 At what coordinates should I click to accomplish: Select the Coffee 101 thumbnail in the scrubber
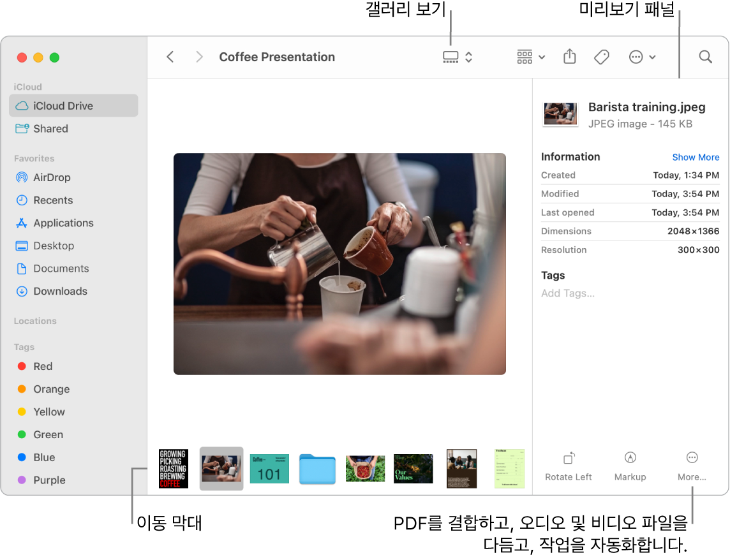[269, 468]
